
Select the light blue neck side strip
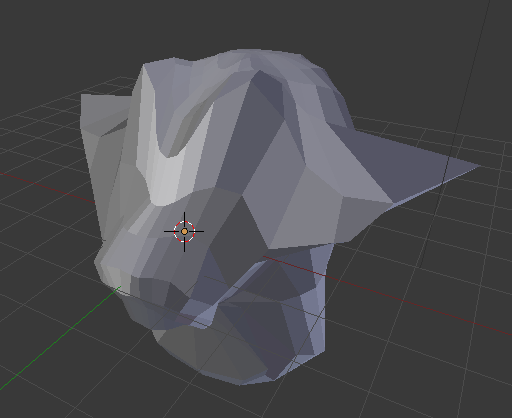click(317, 300)
